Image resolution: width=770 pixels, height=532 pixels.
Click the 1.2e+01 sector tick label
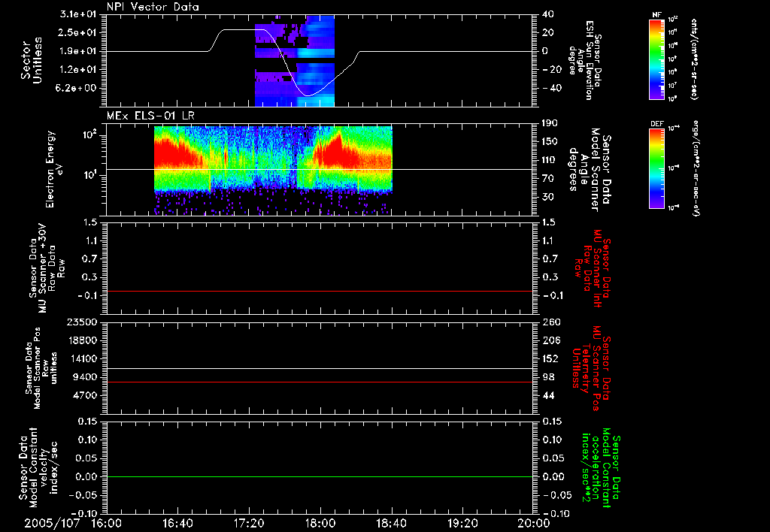coord(77,70)
